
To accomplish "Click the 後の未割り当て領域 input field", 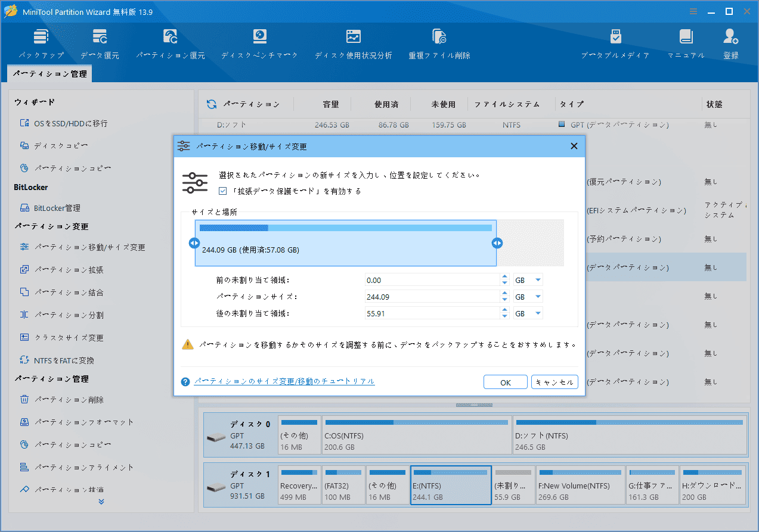I will [432, 313].
